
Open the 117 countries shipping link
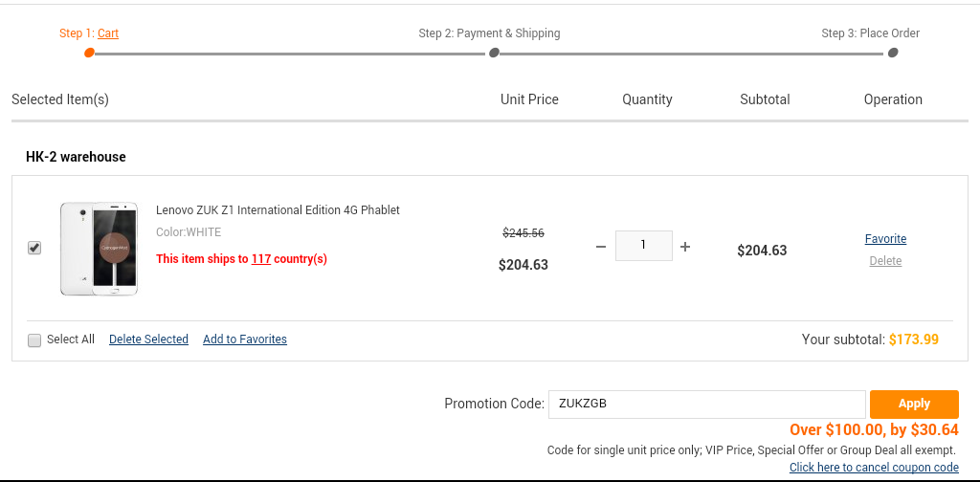(261, 258)
